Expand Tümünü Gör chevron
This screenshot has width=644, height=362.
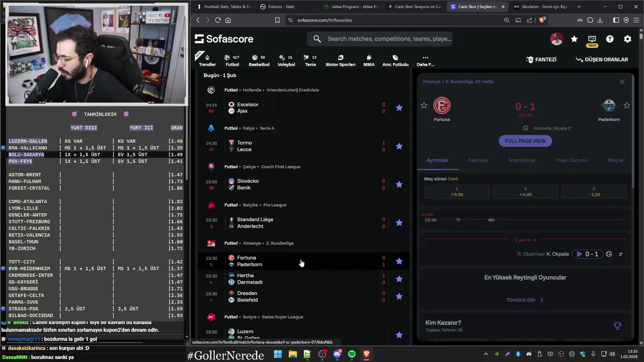point(542,300)
